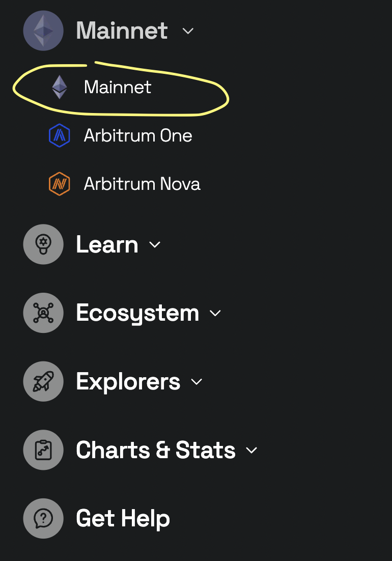Screen dimensions: 392x561
Task: Expand the Explorers dropdown chevron
Action: coord(197,382)
